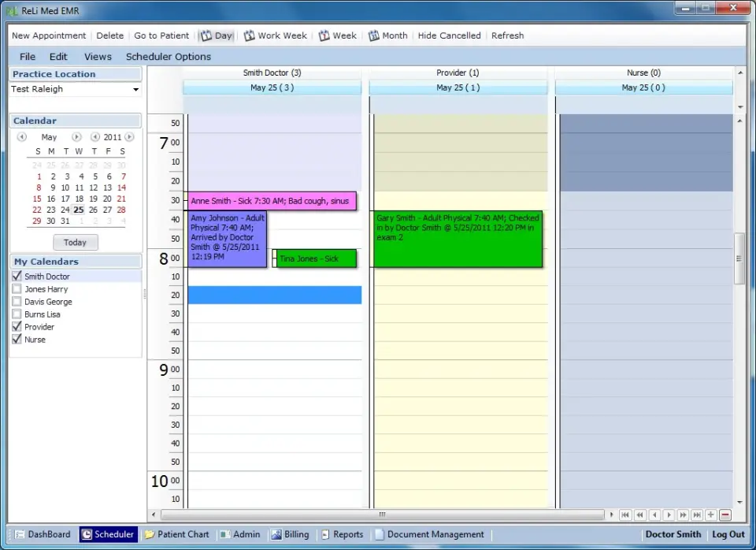
Task: Switch to Work Week view
Action: (275, 35)
